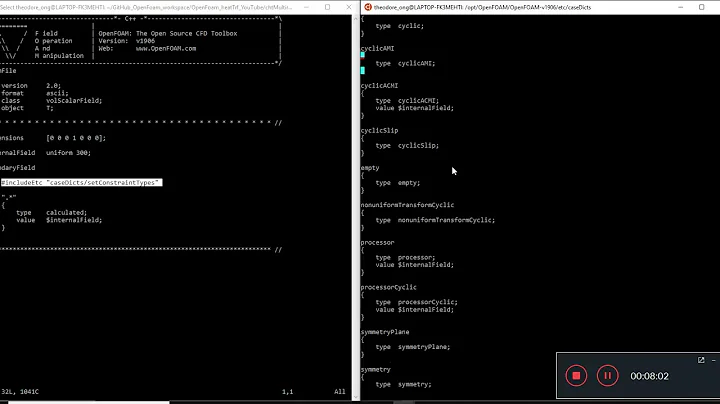Click the symmetryPlane entry name
The width and height of the screenshot is (720, 404).
385,332
